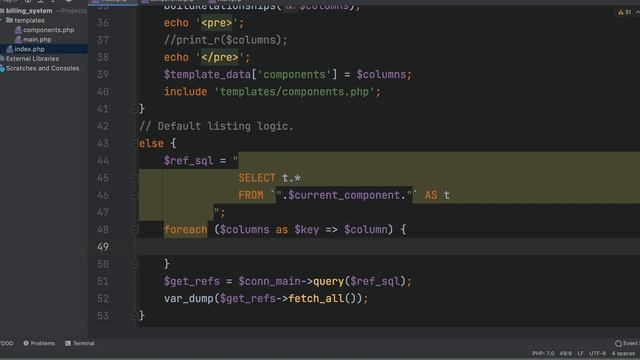Screen dimensions: 640x360
Task: Click the foreach keyword on line 48
Action: point(186,230)
